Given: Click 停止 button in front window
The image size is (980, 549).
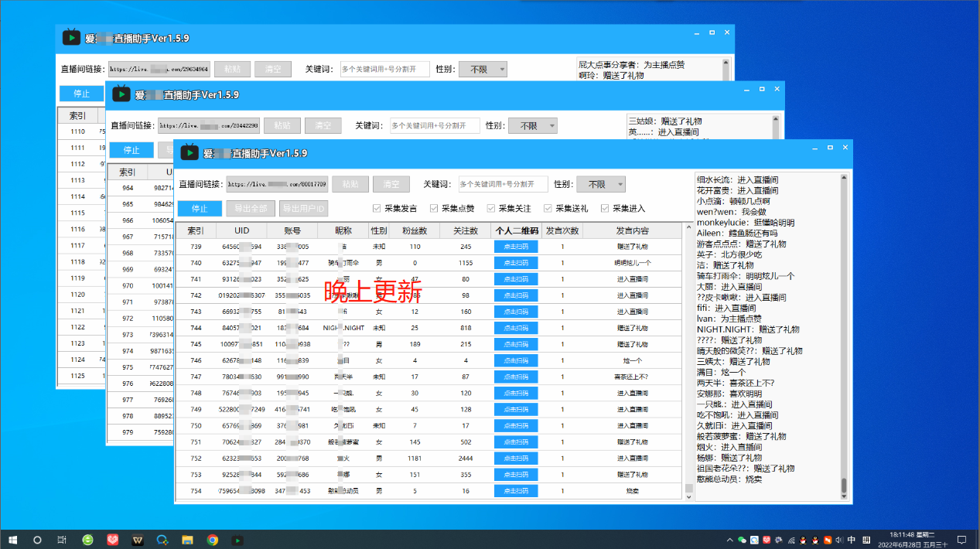Looking at the screenshot, I should point(200,208).
